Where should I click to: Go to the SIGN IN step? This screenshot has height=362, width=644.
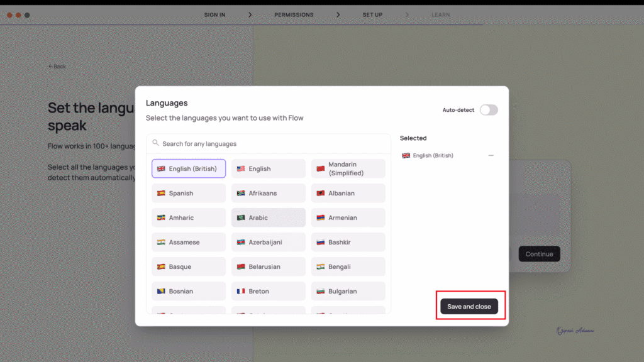(x=215, y=15)
